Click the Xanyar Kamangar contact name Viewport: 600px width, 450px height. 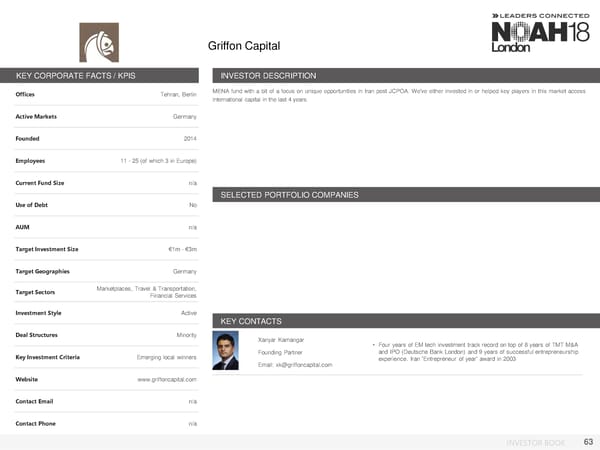click(x=281, y=341)
